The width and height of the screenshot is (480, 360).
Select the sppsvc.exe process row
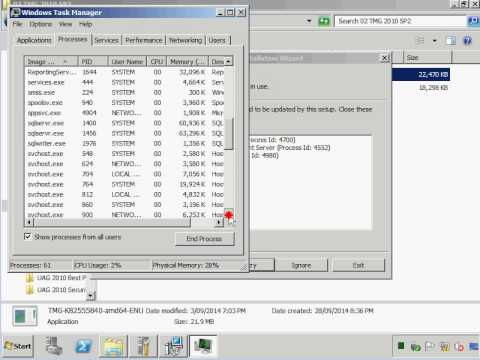pos(124,113)
